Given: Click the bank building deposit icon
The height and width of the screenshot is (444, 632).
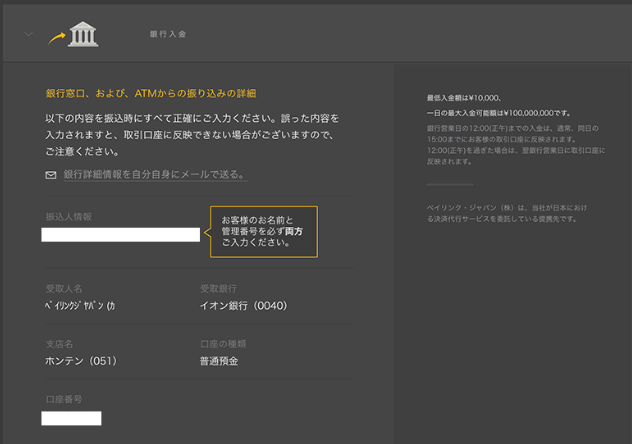Looking at the screenshot, I should [83, 34].
